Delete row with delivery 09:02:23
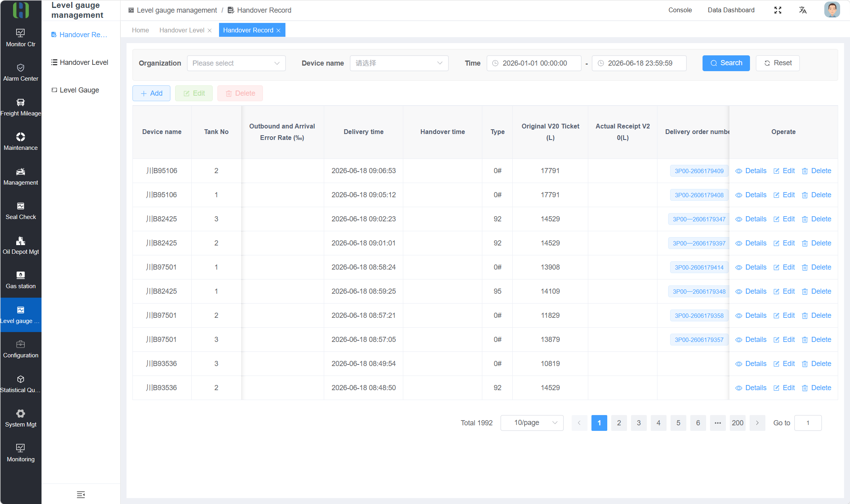This screenshot has width=850, height=504. pos(816,219)
